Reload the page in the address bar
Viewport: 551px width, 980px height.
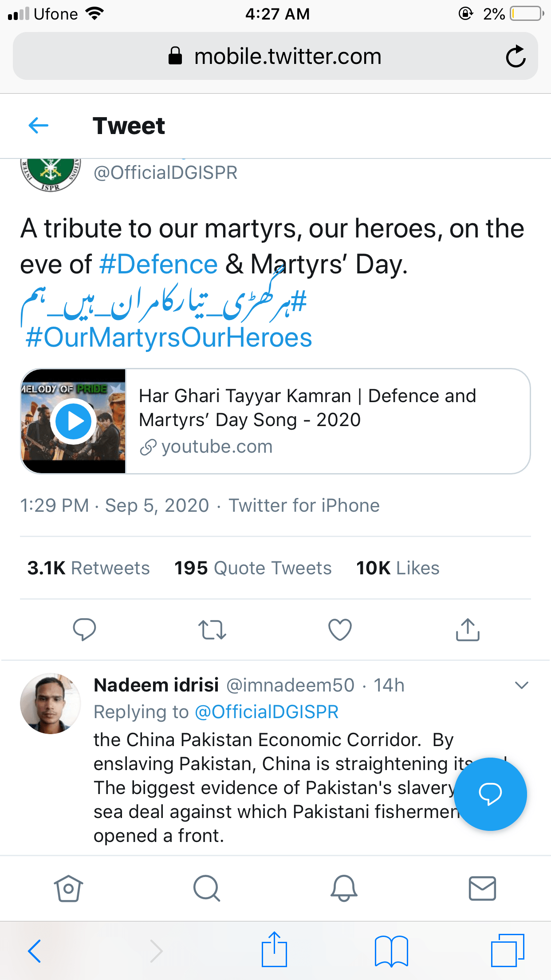pos(516,56)
